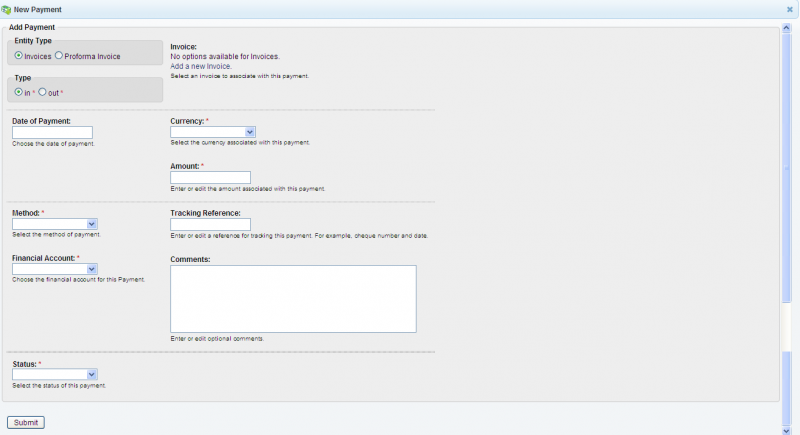The image size is (800, 435).
Task: Click into the Amount input field
Action: point(210,178)
